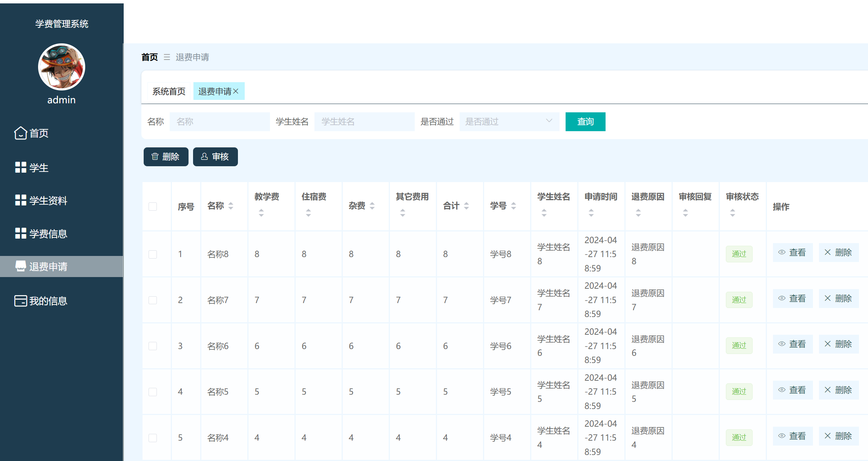Delete the row 名称6

coord(839,344)
